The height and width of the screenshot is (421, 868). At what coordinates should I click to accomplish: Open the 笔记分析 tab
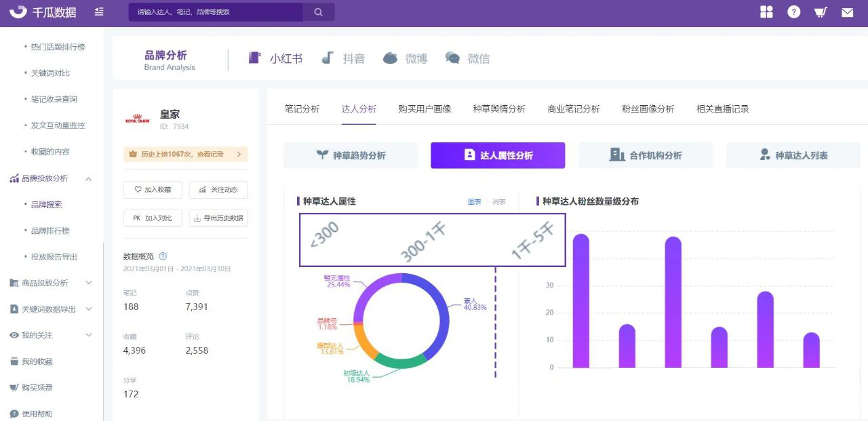tap(302, 108)
